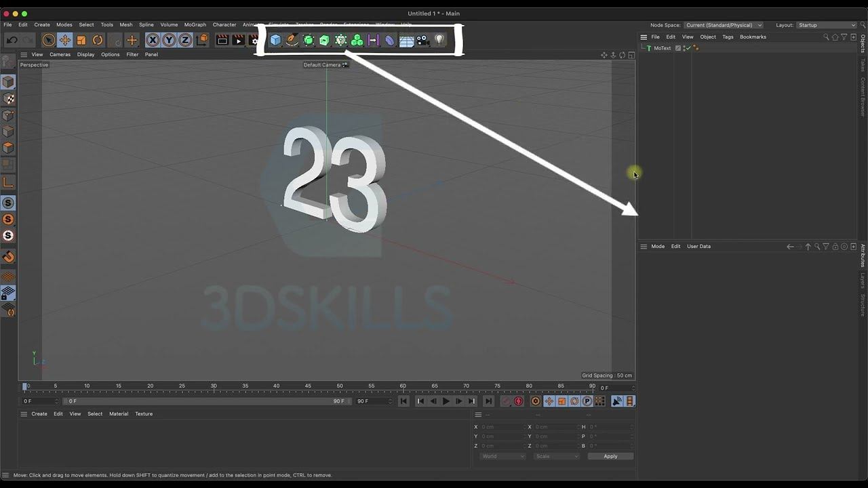Toggle MoText enable green checkmark

688,48
